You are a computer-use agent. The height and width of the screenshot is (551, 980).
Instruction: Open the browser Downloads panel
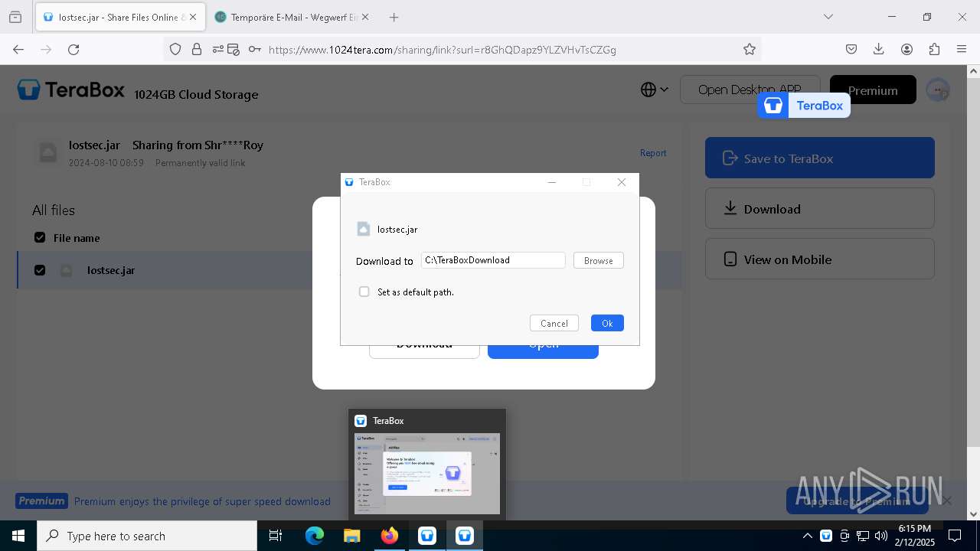[879, 49]
